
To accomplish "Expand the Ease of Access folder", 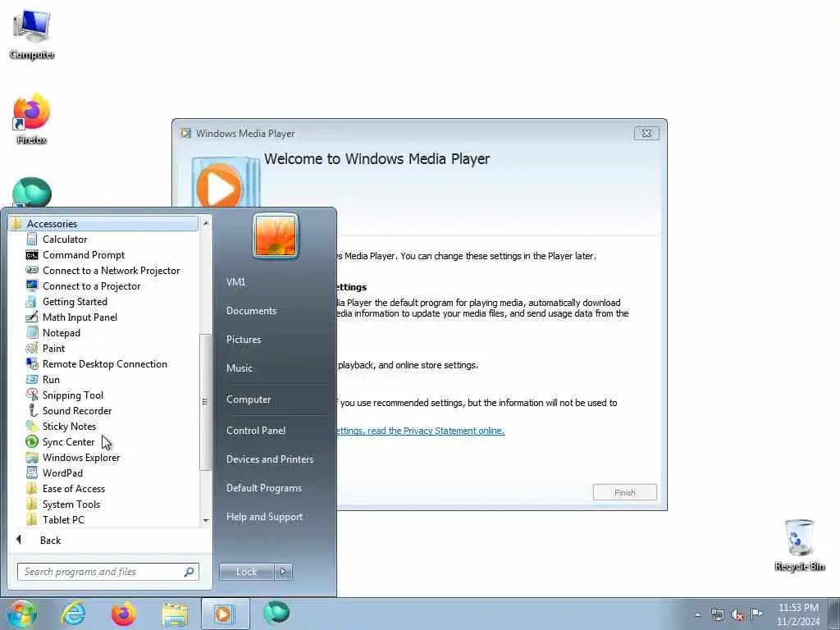I will coord(73,489).
